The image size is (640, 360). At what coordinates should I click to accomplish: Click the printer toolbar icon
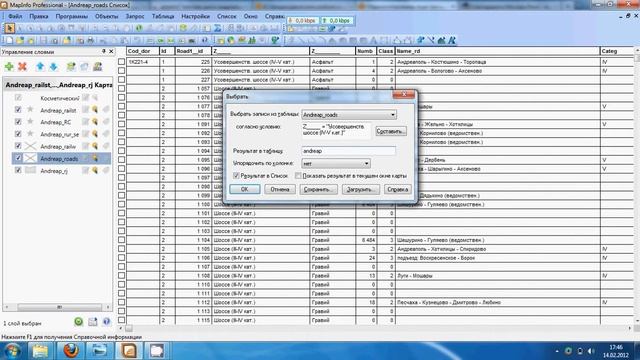click(91, 40)
